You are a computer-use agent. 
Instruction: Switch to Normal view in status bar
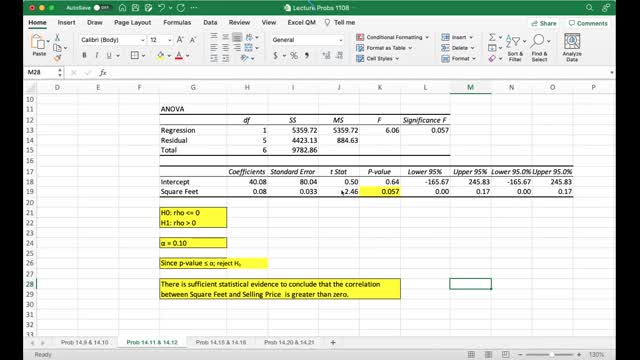[x=471, y=354]
